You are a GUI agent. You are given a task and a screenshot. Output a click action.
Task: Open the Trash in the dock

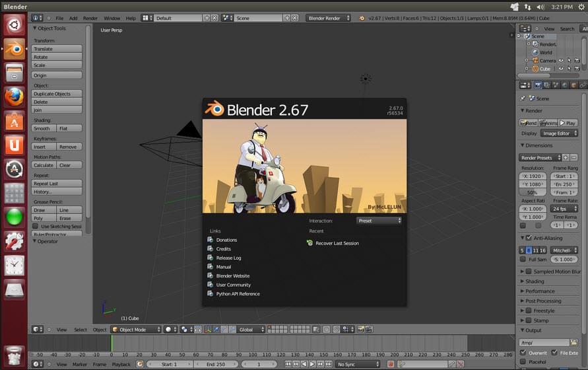click(x=15, y=355)
